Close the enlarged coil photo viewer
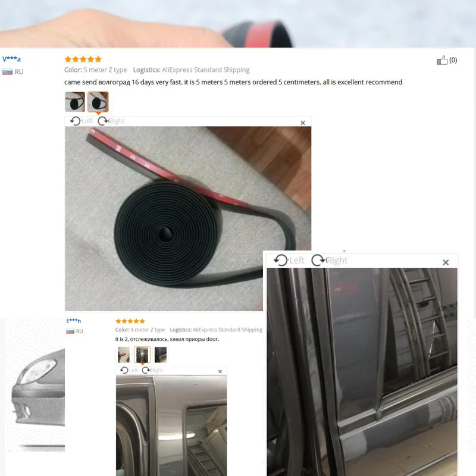The image size is (476, 476). pyautogui.click(x=303, y=123)
